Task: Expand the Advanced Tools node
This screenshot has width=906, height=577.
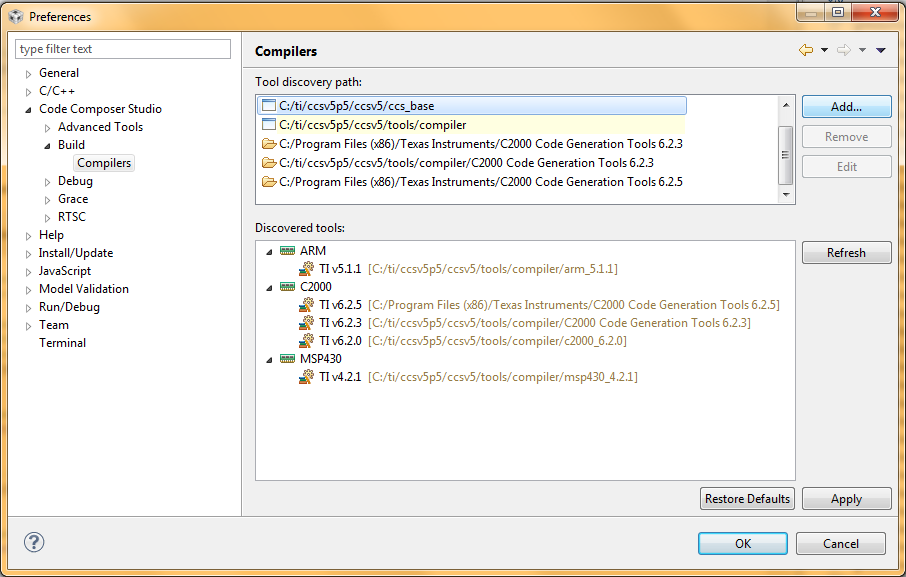Action: 47,128
